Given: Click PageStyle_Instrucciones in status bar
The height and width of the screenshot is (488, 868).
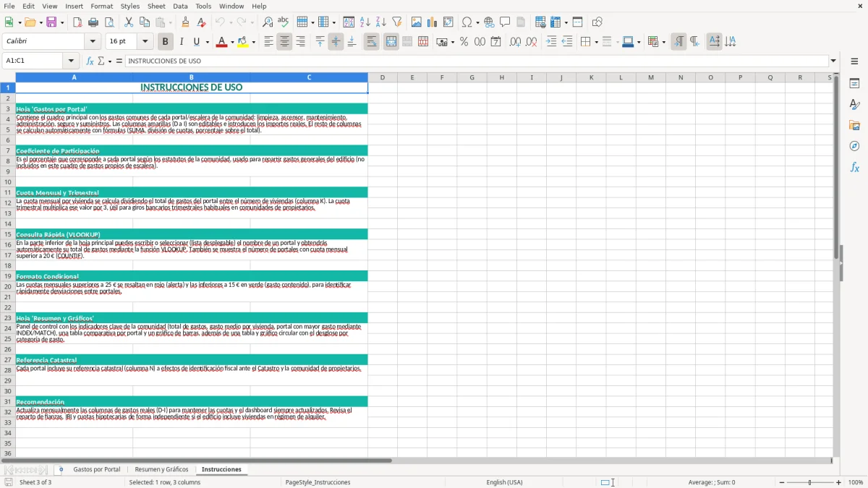Looking at the screenshot, I should pyautogui.click(x=318, y=482).
